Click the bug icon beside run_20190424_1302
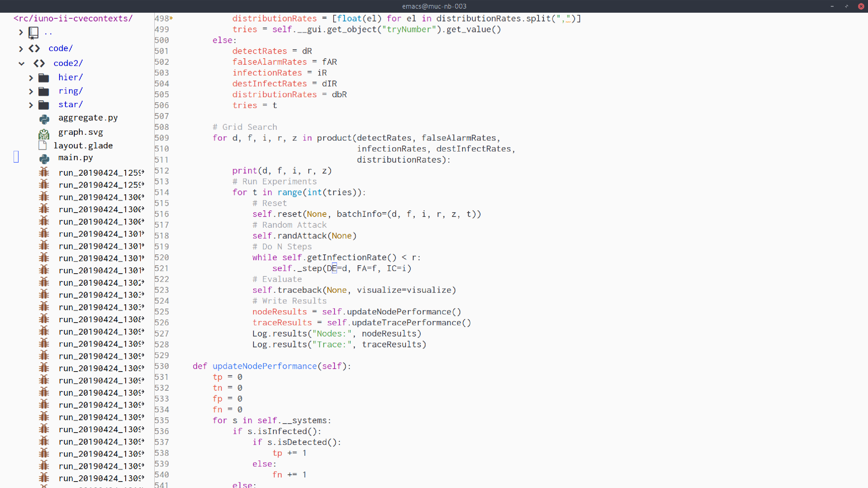This screenshot has height=488, width=868. (x=44, y=282)
